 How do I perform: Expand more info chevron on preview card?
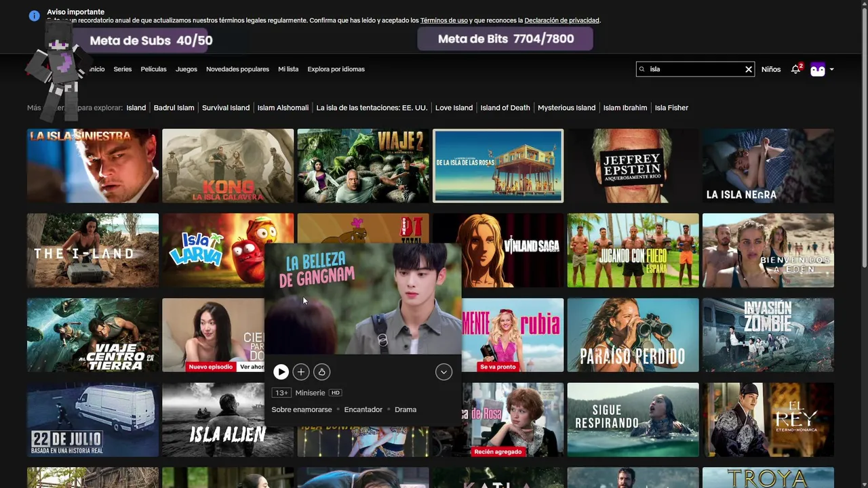coord(443,371)
